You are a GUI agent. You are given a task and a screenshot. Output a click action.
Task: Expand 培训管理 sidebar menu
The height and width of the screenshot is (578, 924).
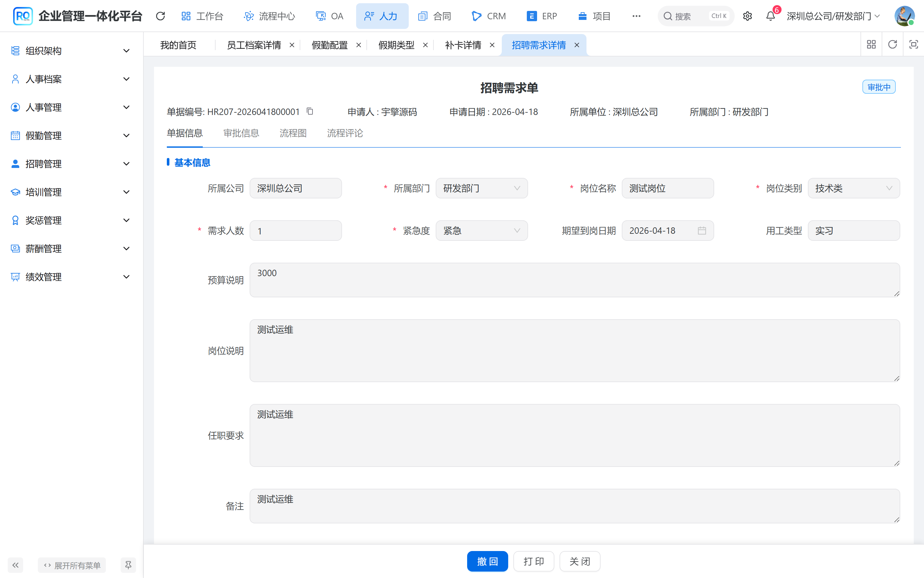72,192
